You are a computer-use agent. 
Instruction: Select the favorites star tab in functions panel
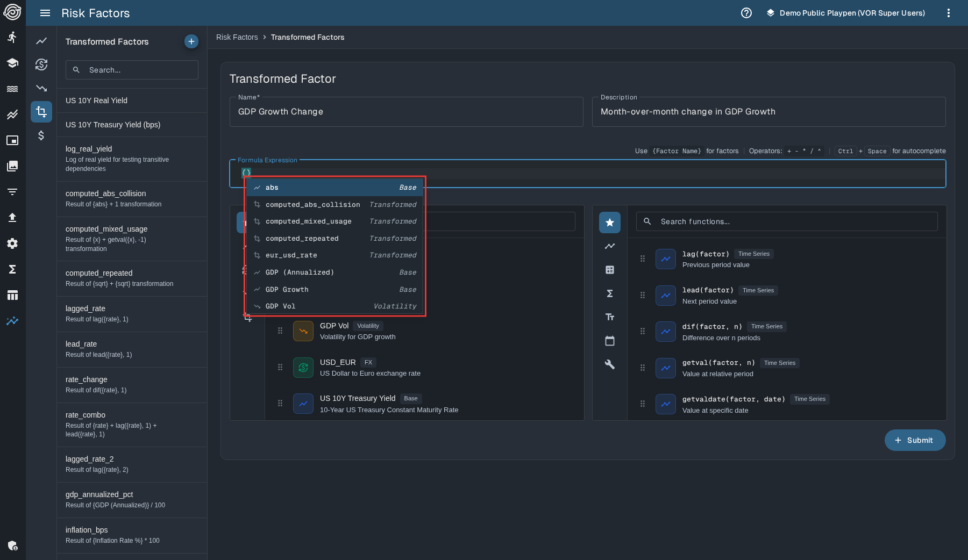click(610, 222)
